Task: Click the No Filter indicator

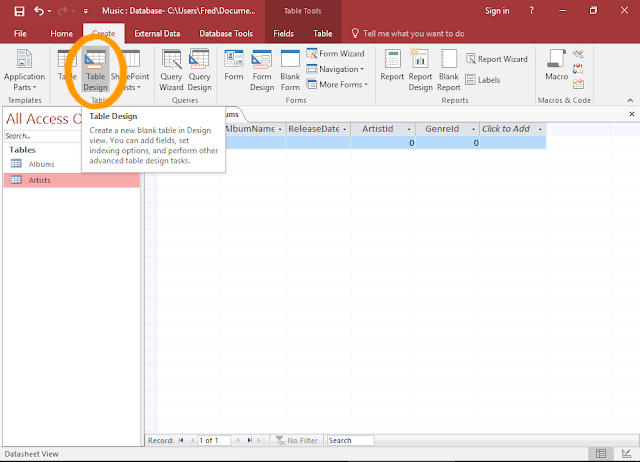Action: coord(296,440)
